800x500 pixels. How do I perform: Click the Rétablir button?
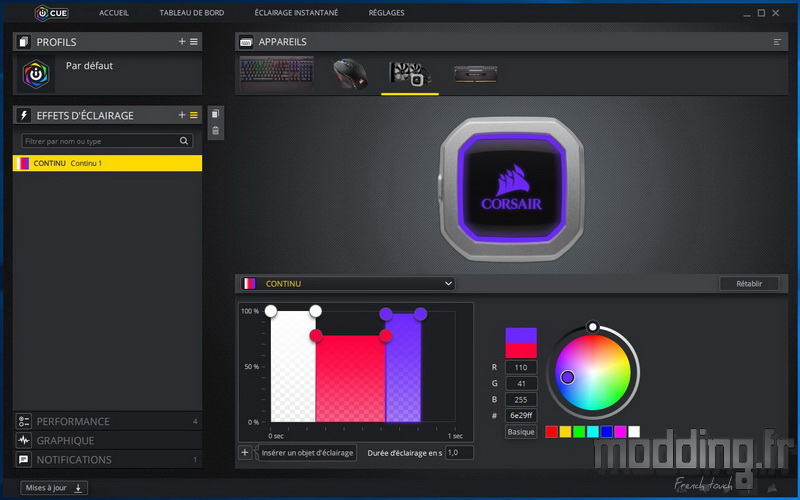[749, 284]
